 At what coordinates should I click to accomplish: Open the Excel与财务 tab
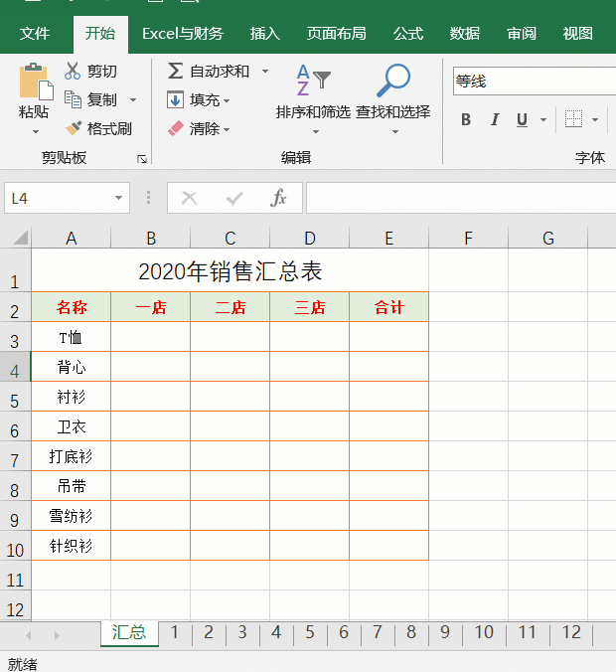[x=183, y=34]
